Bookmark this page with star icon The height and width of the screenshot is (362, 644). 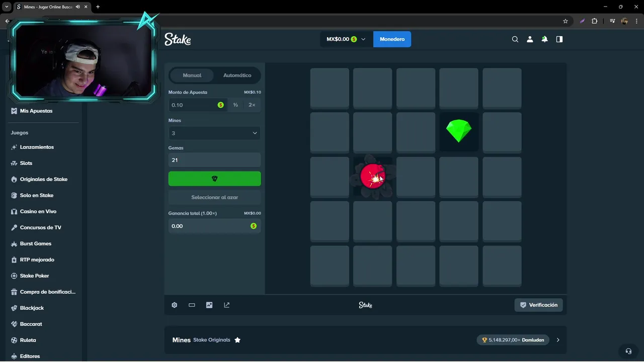click(x=566, y=21)
